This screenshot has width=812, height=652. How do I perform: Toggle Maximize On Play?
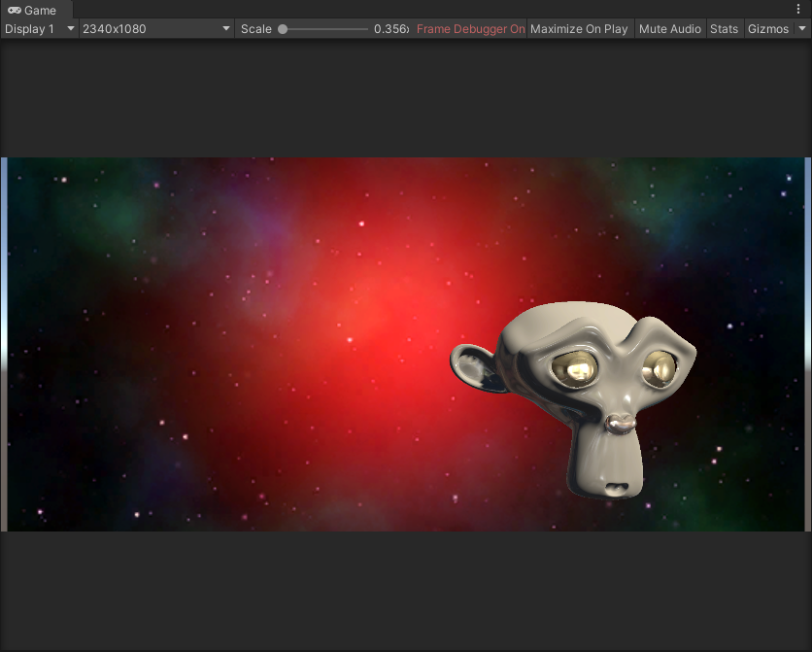coord(579,29)
